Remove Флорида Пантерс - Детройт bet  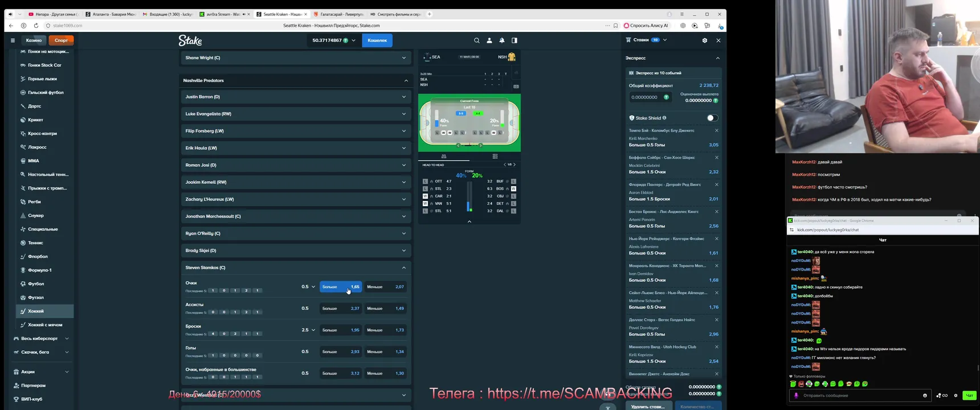coord(717,184)
